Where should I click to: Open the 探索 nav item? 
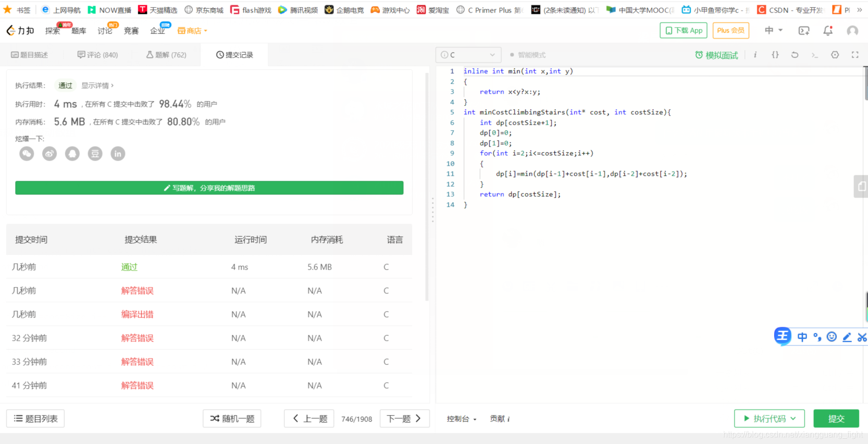(x=53, y=31)
